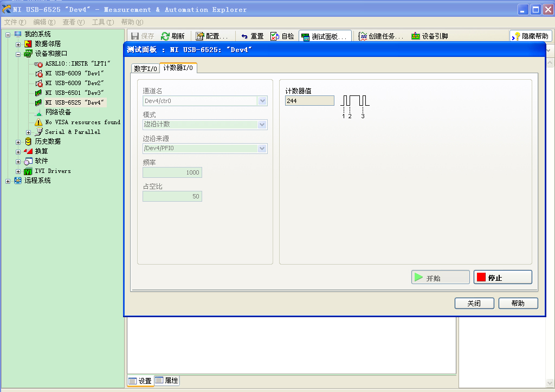Open Device Pinouts (设备引脚) icon
The width and height of the screenshot is (555, 392).
pyautogui.click(x=416, y=36)
